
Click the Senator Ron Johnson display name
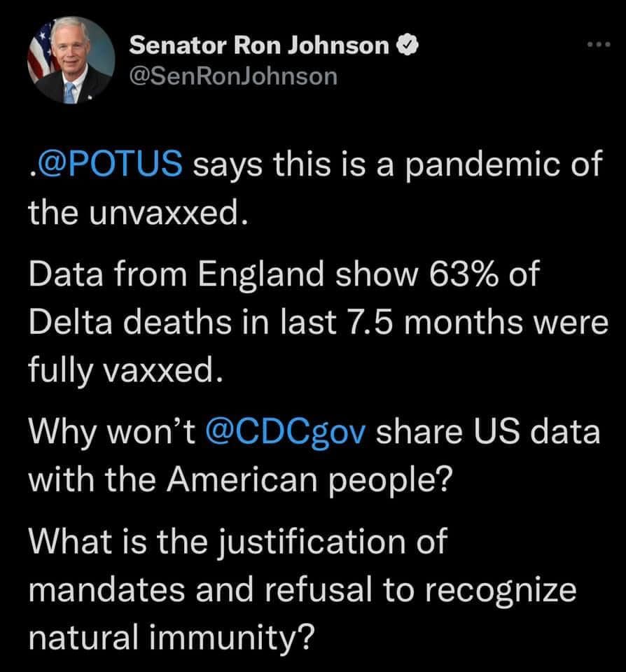coord(260,47)
